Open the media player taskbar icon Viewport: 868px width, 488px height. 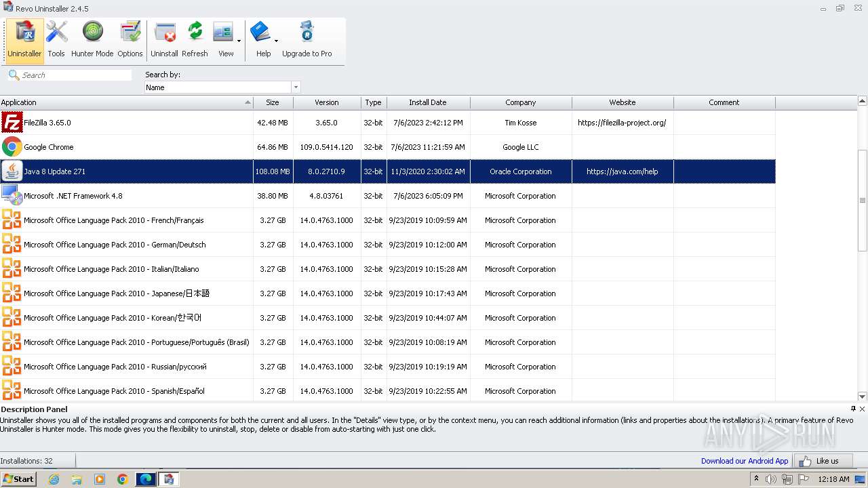[x=100, y=479]
